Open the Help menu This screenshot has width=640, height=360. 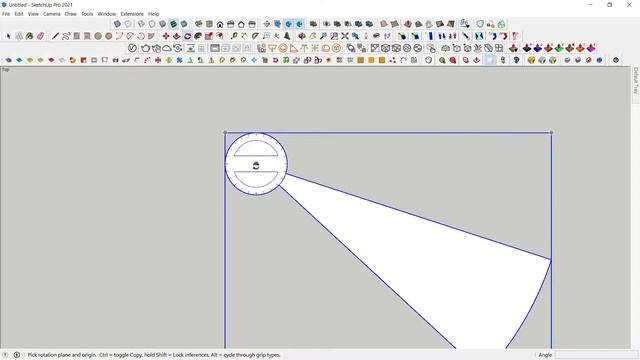(153, 14)
